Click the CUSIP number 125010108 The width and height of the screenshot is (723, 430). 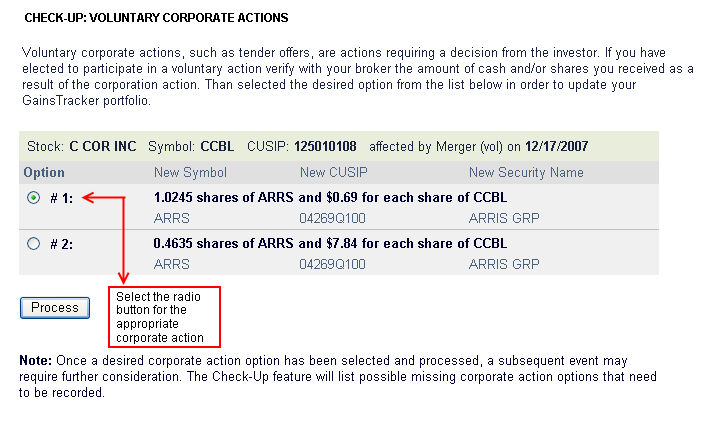[x=328, y=146]
